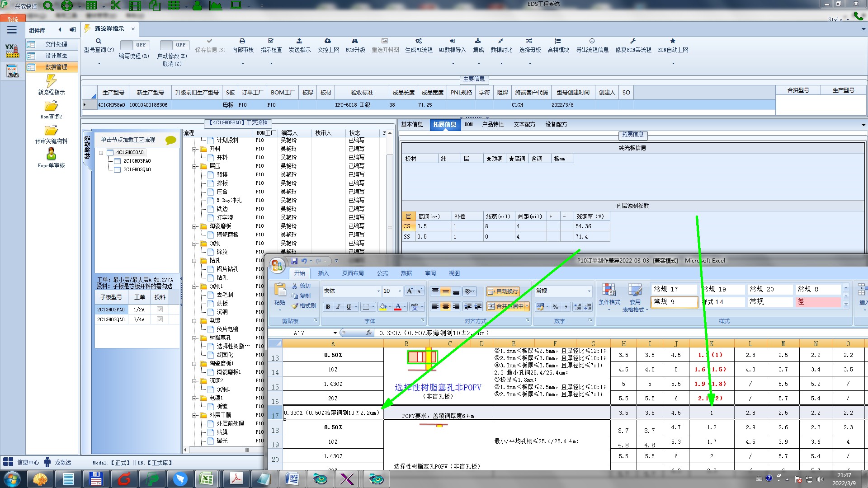Click Excel 条件格式 icon

(609, 290)
